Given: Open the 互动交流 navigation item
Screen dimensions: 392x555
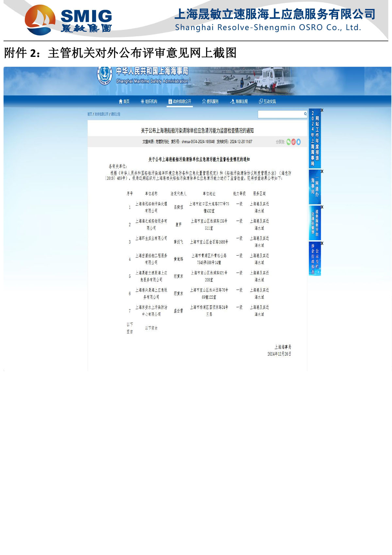Looking at the screenshot, I should 267,102.
